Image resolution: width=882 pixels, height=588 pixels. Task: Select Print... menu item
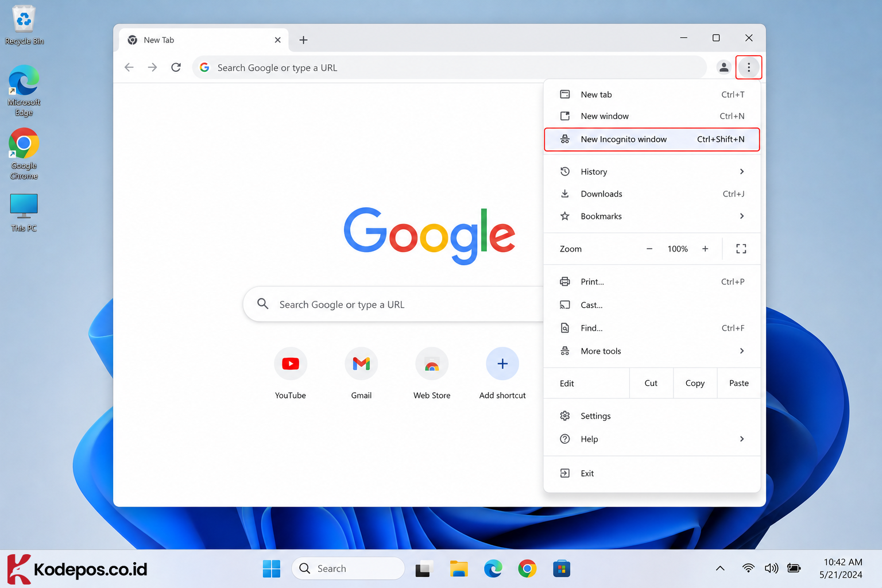tap(652, 281)
